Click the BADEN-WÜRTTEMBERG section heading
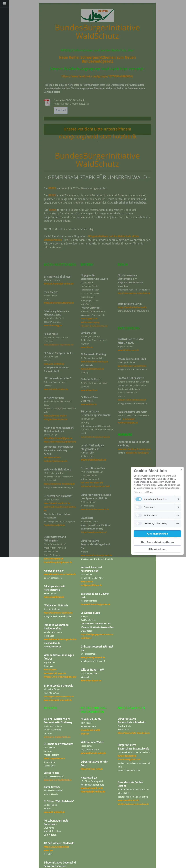This screenshot has width=186, height=868. (x=60, y=264)
